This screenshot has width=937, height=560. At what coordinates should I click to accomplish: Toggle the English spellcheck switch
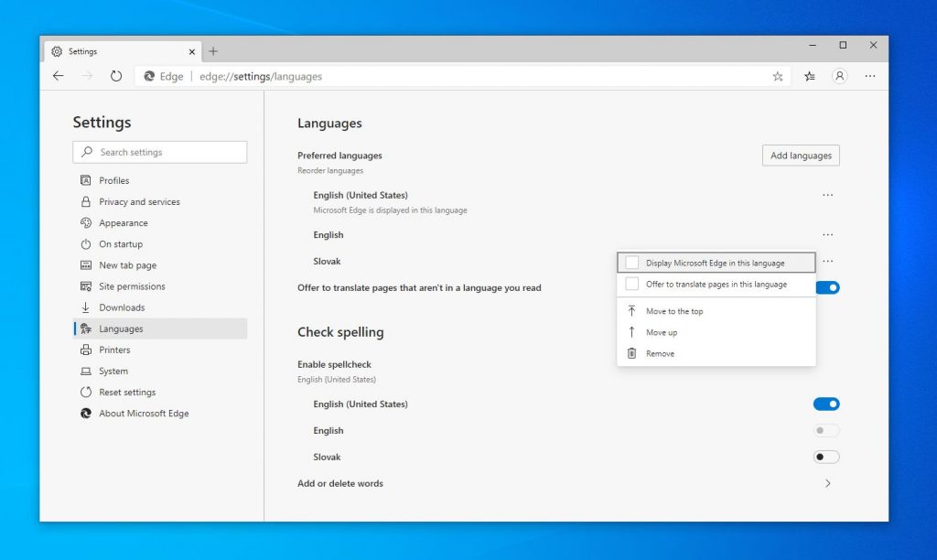tap(826, 430)
